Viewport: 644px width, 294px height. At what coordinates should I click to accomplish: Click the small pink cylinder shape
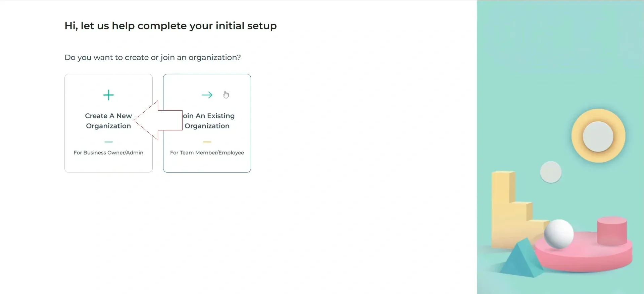pyautogui.click(x=612, y=231)
